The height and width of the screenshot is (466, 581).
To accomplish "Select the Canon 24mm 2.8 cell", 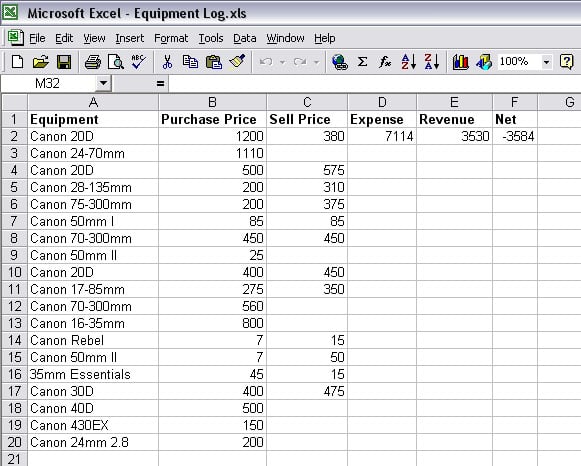I will pyautogui.click(x=93, y=442).
